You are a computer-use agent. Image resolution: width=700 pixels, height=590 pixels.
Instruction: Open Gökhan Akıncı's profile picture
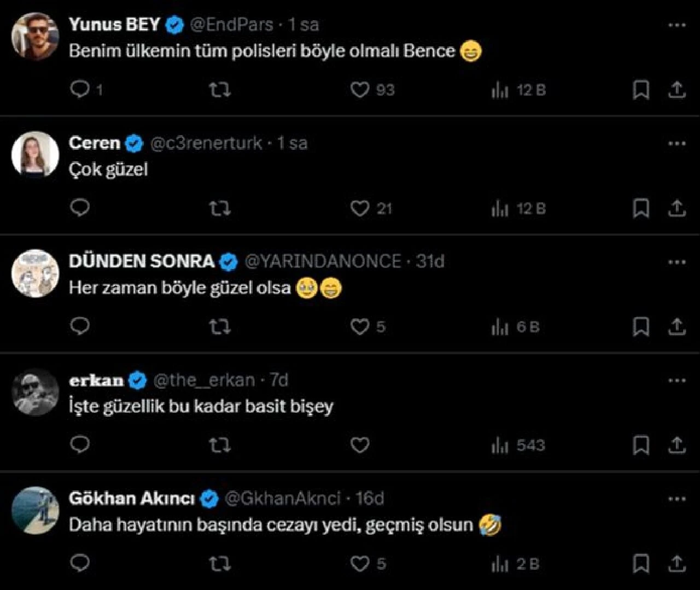pos(36,510)
